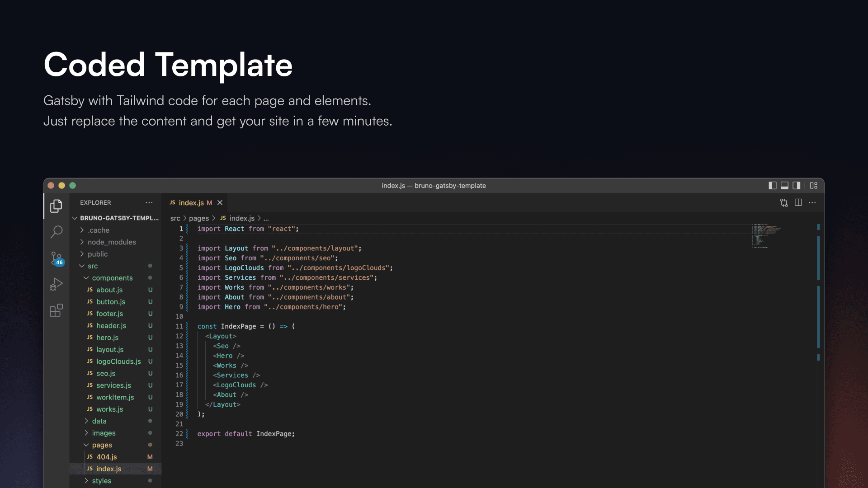Open hero.js in the explorer
The image size is (868, 488).
pyautogui.click(x=116, y=338)
